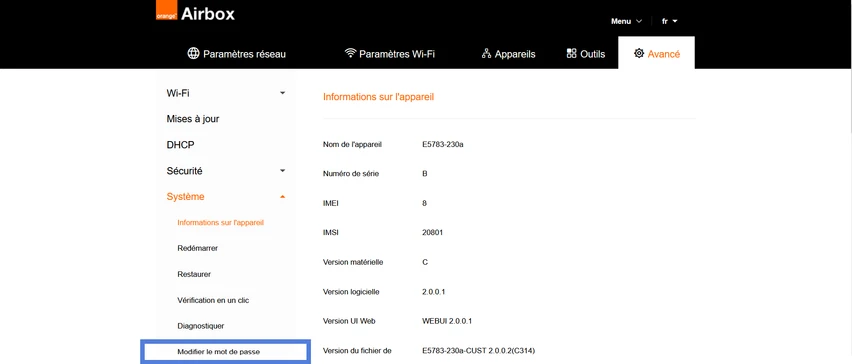Image resolution: width=852 pixels, height=364 pixels.
Task: Click the Informations sur l'appareil page heading
Action: pyautogui.click(x=379, y=97)
